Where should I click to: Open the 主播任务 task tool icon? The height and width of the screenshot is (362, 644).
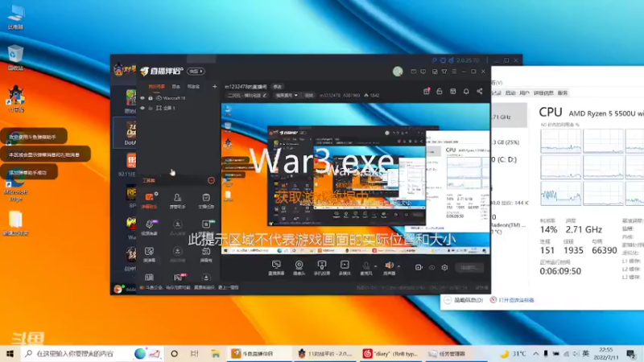[206, 200]
